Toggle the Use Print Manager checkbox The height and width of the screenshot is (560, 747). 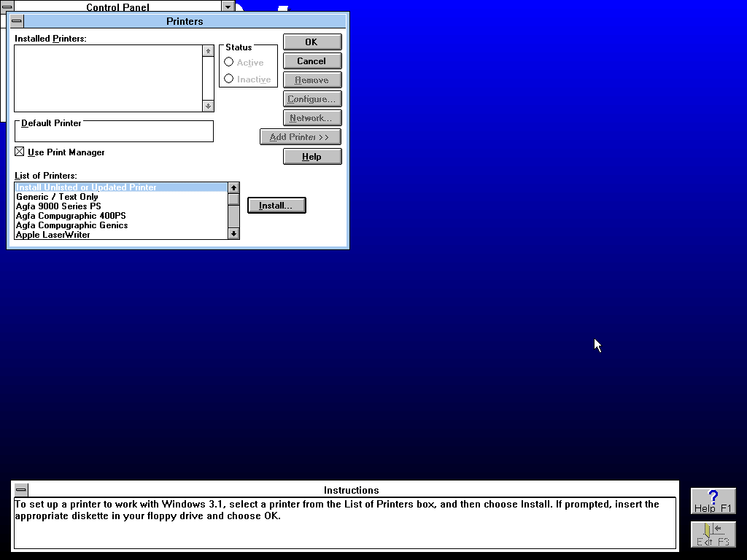20,152
